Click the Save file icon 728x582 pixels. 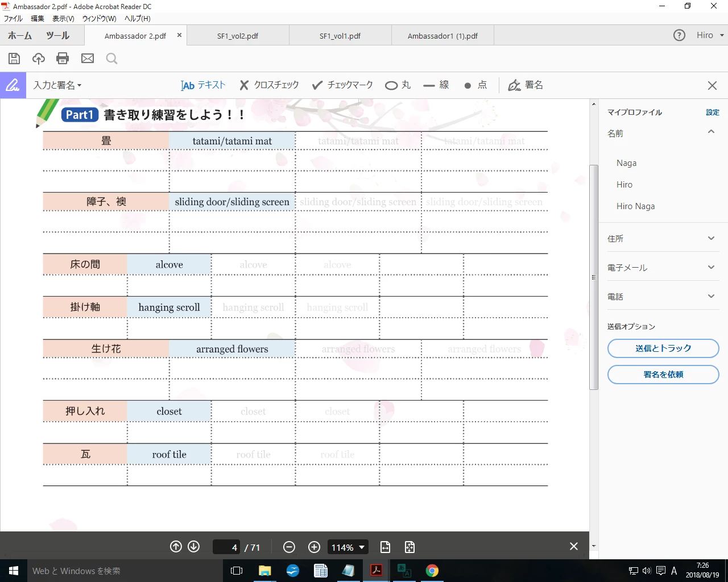(14, 59)
